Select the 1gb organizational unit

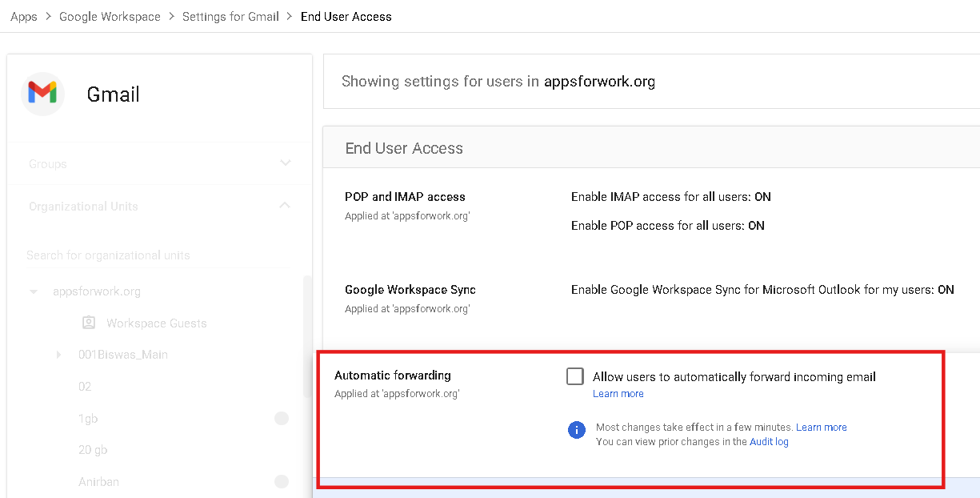pyautogui.click(x=88, y=419)
